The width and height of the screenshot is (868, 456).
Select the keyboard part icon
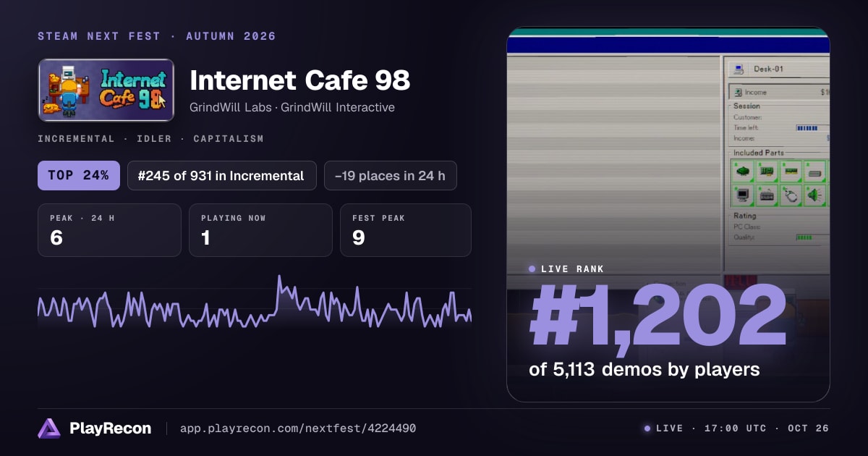tap(767, 195)
